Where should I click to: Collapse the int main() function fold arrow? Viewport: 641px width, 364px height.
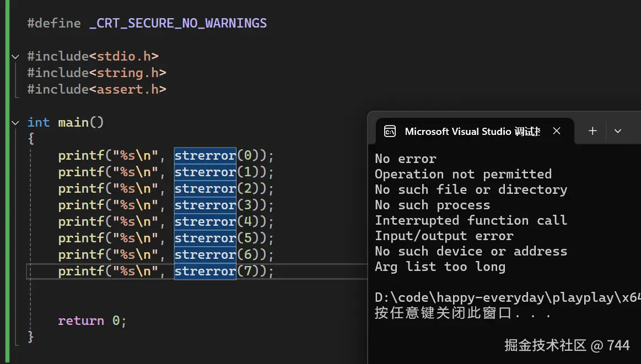[x=15, y=123]
